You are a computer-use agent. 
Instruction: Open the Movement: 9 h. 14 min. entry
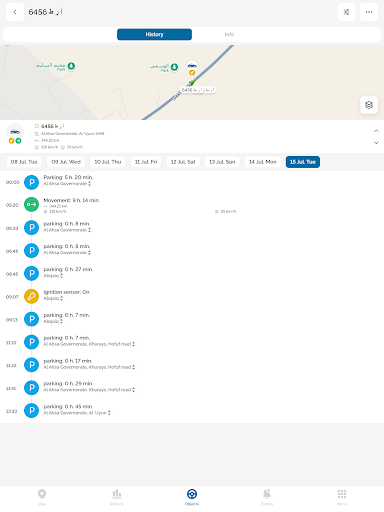click(x=72, y=200)
